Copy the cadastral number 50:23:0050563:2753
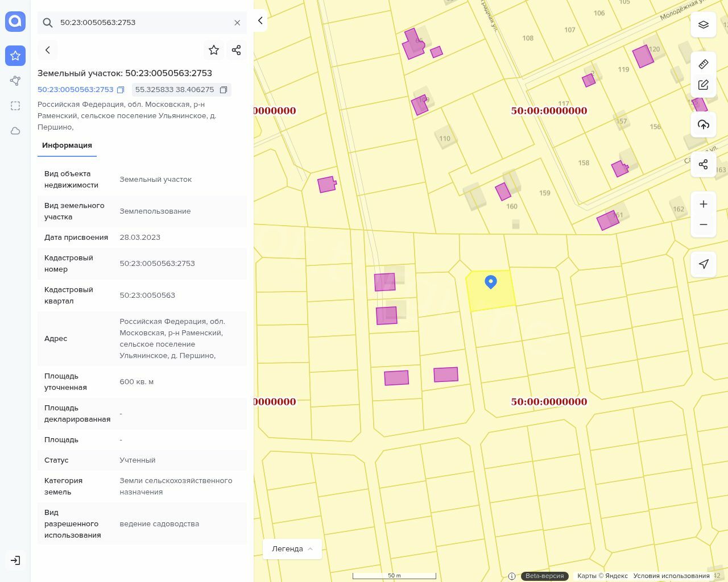This screenshot has width=728, height=582. [x=121, y=90]
